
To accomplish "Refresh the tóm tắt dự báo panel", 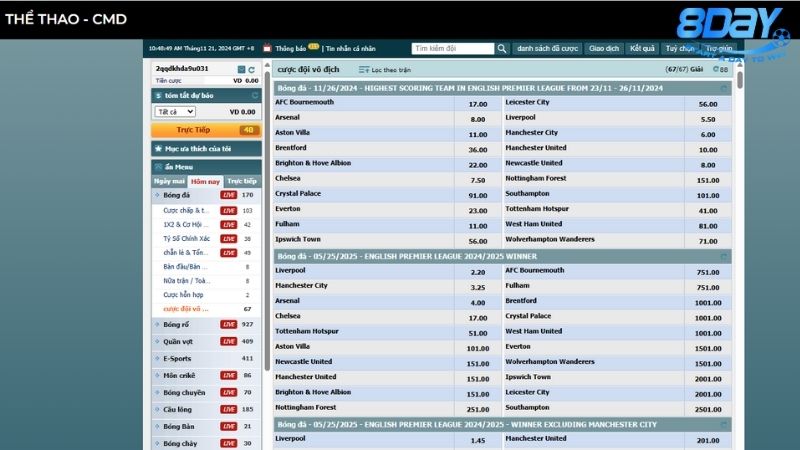I will pyautogui.click(x=255, y=95).
